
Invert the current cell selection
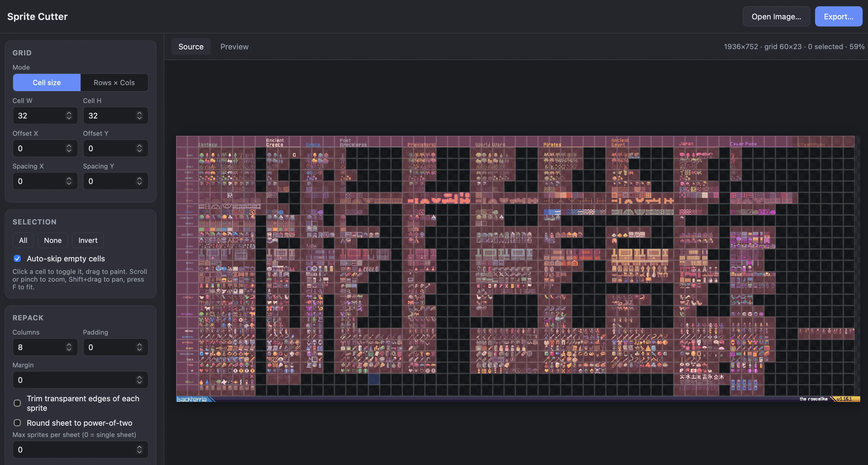click(88, 241)
